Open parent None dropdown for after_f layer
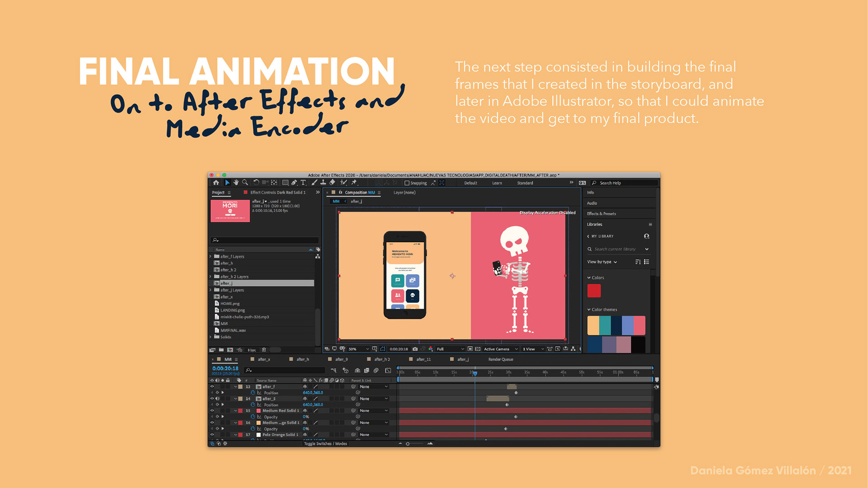The height and width of the screenshot is (488, 868). pos(373,387)
